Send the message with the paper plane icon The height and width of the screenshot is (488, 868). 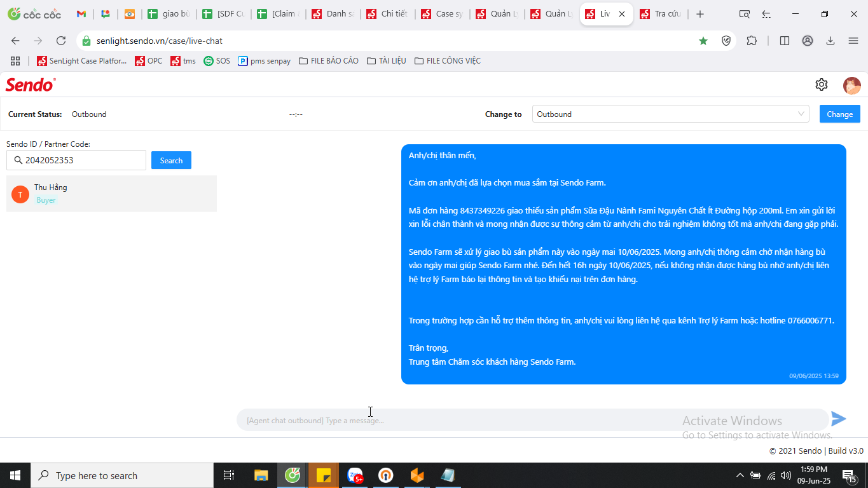[839, 419]
